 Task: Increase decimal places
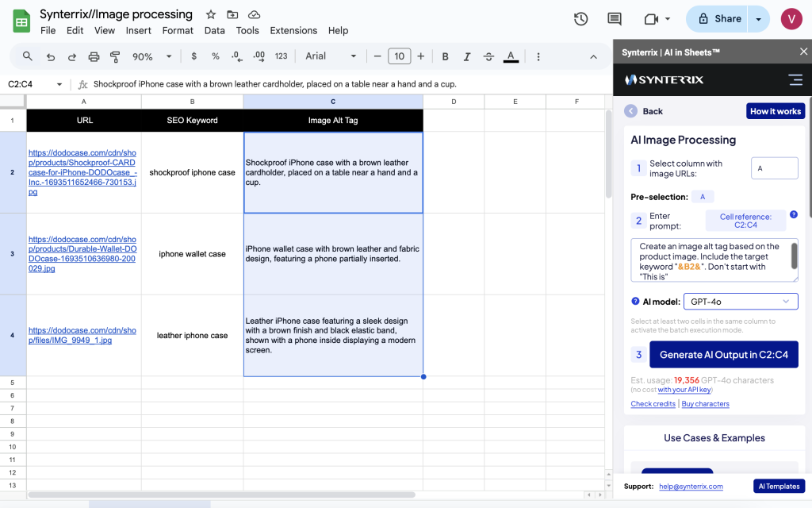259,56
